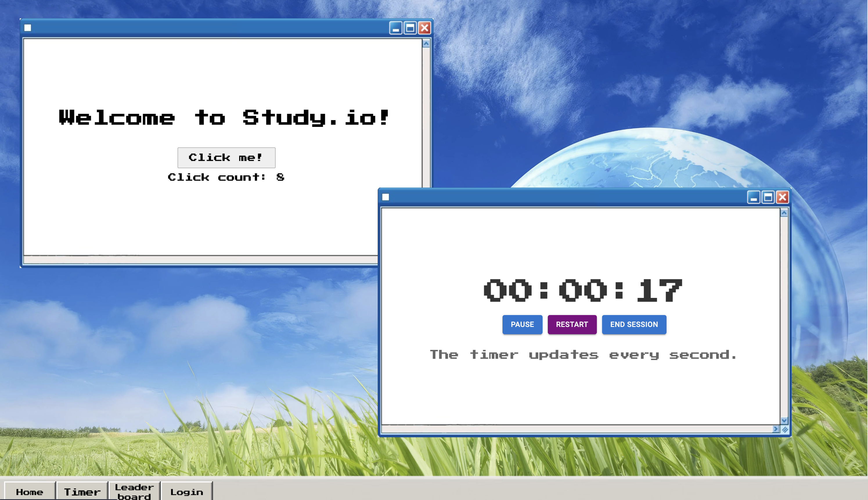Minimize the Welcome to Study.io window
This screenshot has height=500, width=868.
click(396, 28)
